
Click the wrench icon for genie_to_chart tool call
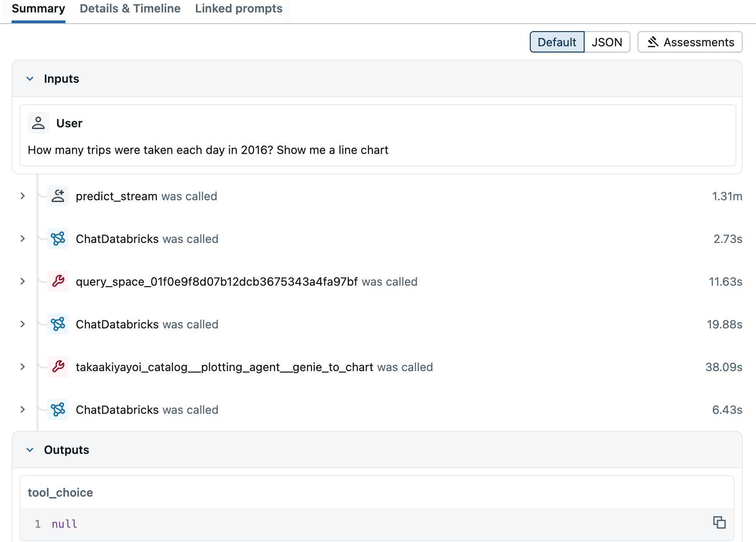click(x=58, y=367)
